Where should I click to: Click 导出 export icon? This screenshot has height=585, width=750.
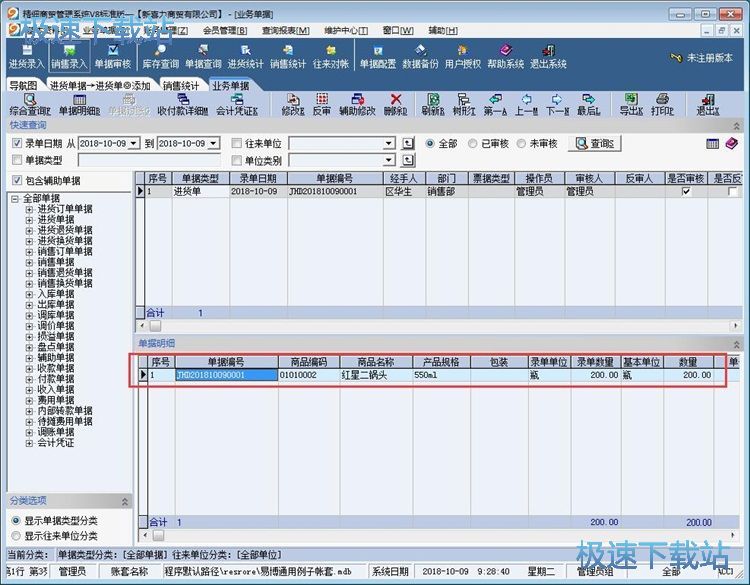pyautogui.click(x=631, y=105)
